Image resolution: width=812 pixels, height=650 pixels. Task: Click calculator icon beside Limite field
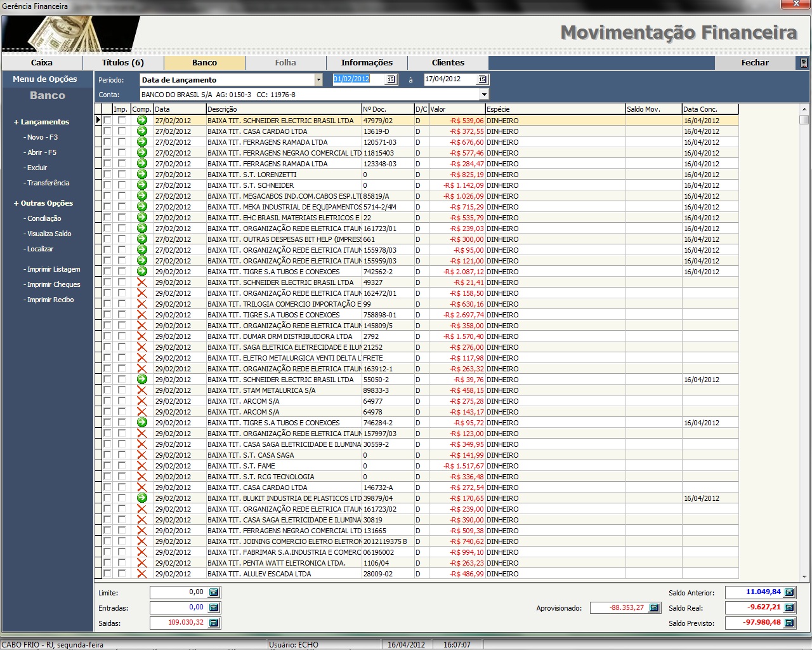point(214,592)
